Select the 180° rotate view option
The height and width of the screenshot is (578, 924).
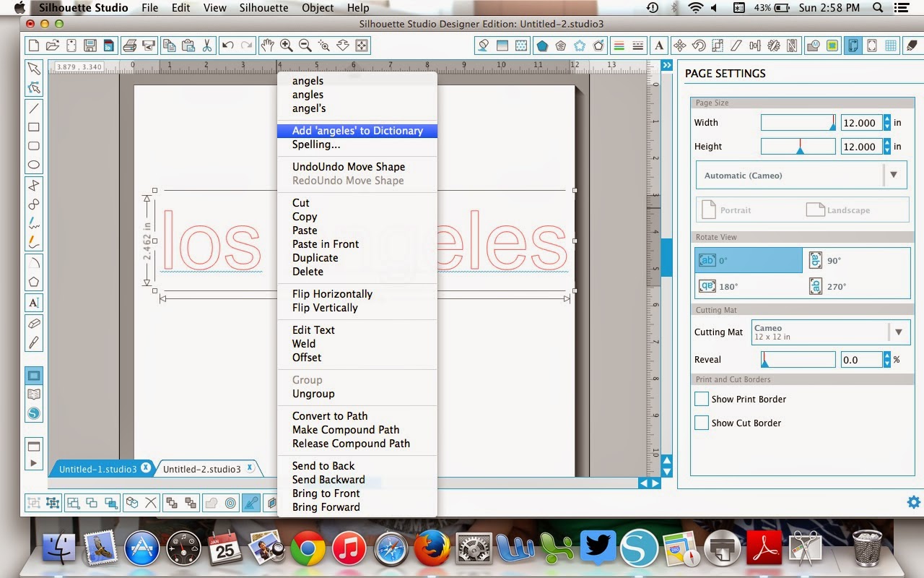[749, 286]
